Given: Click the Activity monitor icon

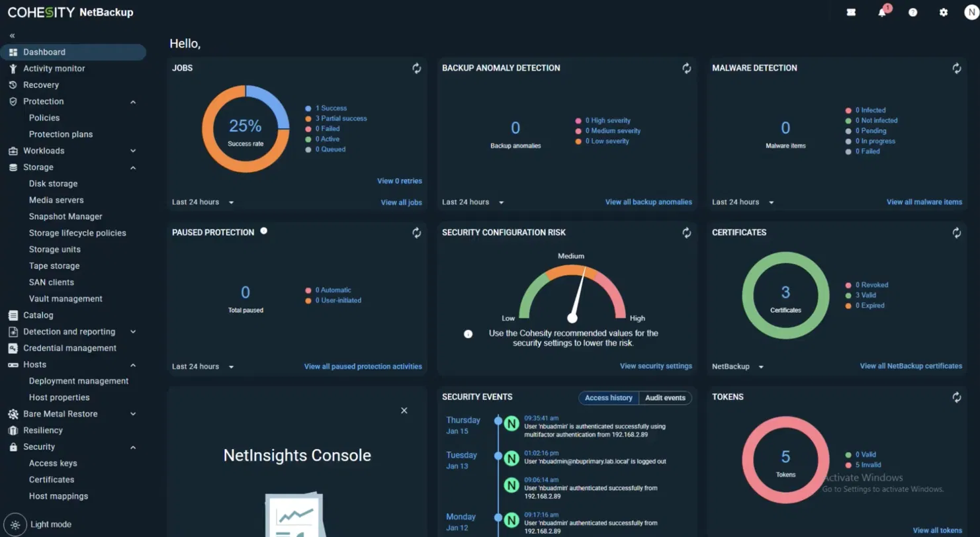Looking at the screenshot, I should [x=13, y=69].
